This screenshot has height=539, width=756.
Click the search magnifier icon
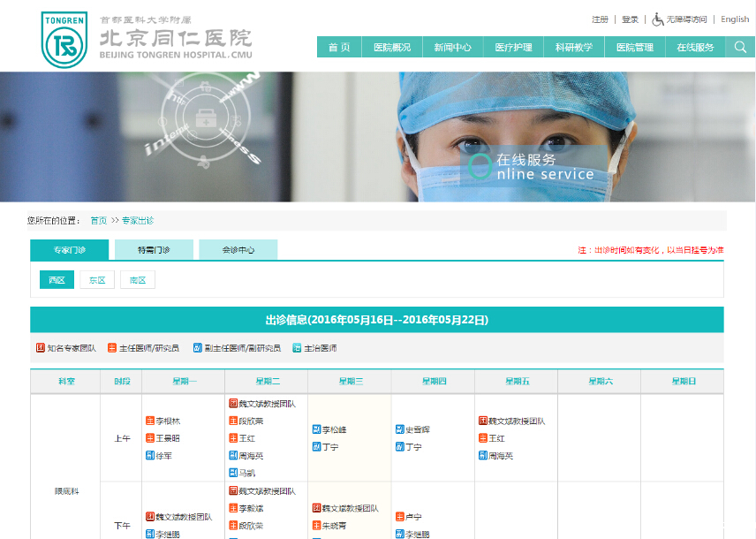[x=740, y=46]
